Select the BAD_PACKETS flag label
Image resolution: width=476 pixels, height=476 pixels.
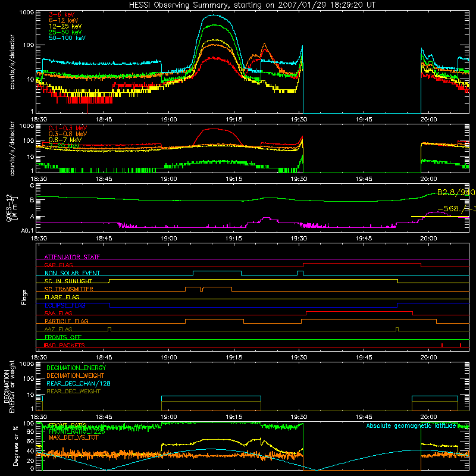(64, 345)
